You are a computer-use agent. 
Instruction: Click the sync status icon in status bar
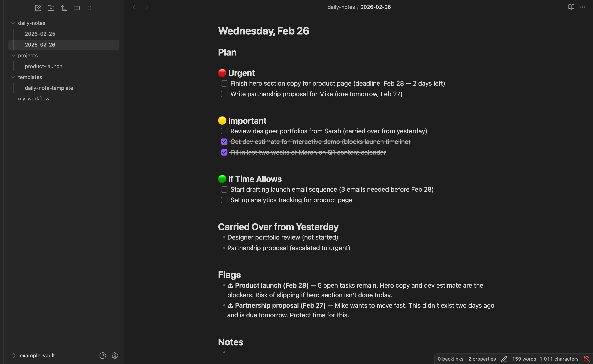point(586,359)
